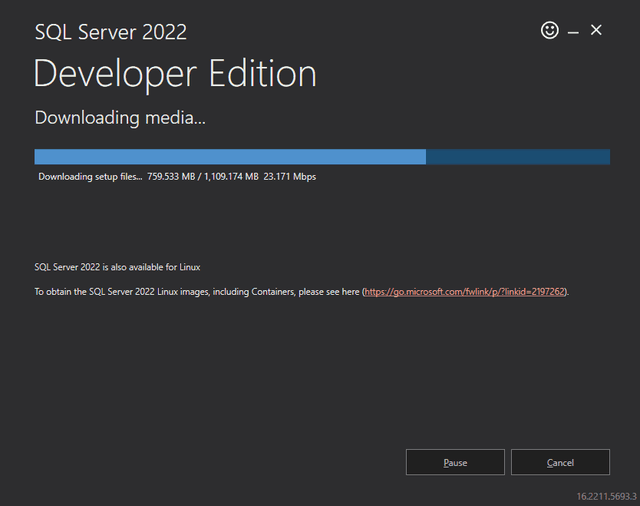Click the "SQL Server 2022" window title
The width and height of the screenshot is (640, 506).
pyautogui.click(x=110, y=32)
